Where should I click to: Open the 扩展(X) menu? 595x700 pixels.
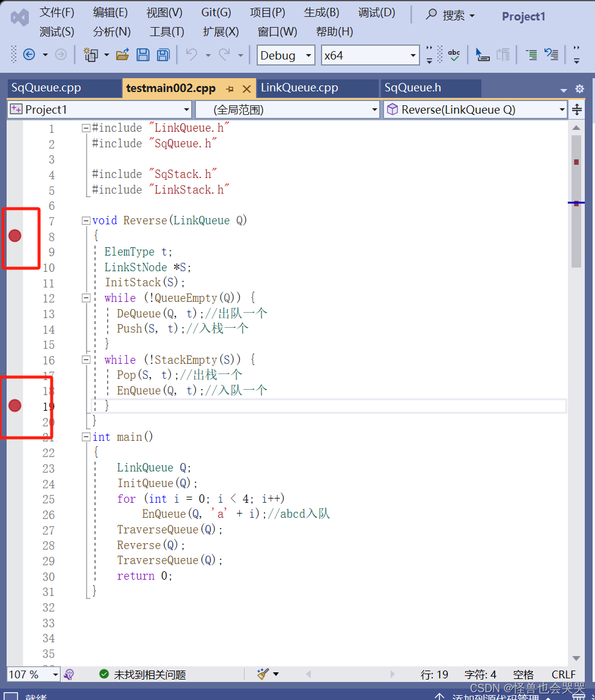(x=221, y=32)
